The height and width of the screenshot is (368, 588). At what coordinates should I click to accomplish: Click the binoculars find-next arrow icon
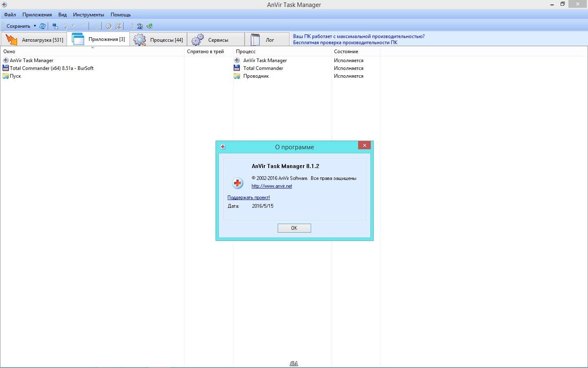point(150,26)
